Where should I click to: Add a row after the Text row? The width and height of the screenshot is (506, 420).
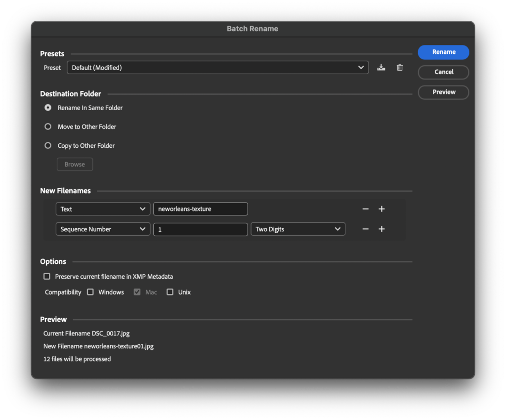coord(381,209)
